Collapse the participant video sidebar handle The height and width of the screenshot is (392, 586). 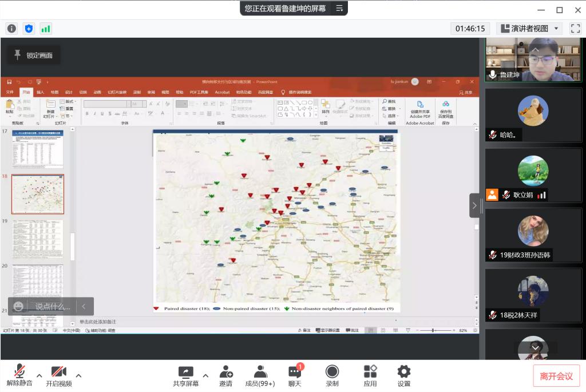point(475,205)
